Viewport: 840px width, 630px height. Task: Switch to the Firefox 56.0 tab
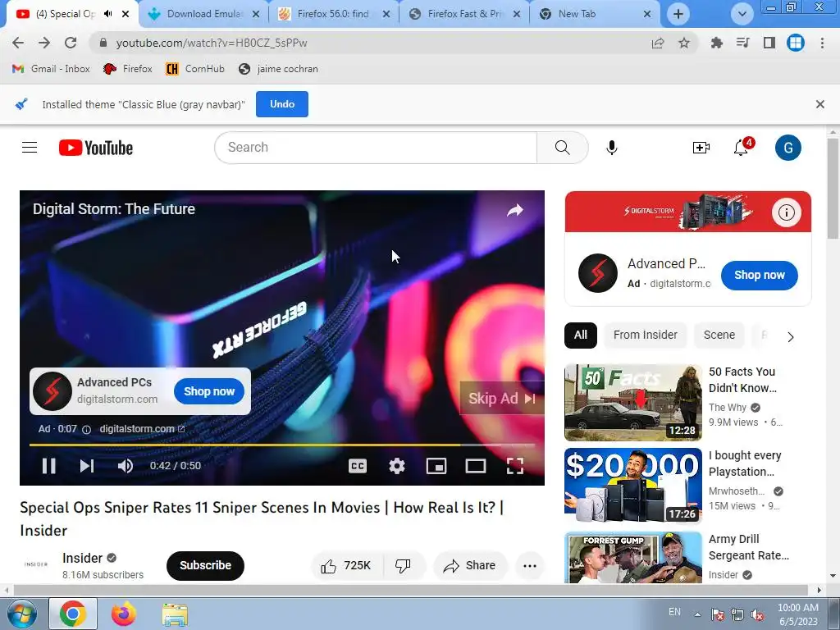pyautogui.click(x=333, y=14)
